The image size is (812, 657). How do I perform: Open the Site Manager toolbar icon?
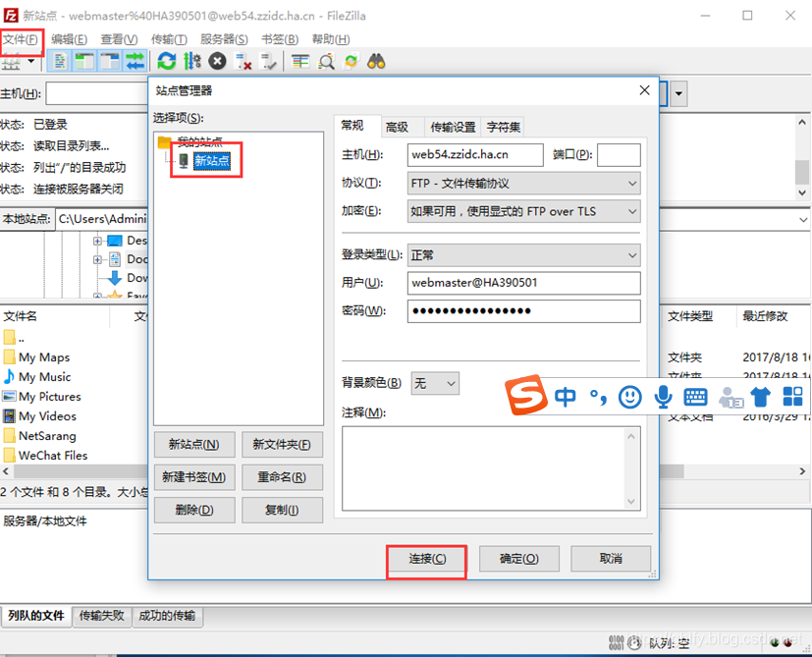point(12,62)
